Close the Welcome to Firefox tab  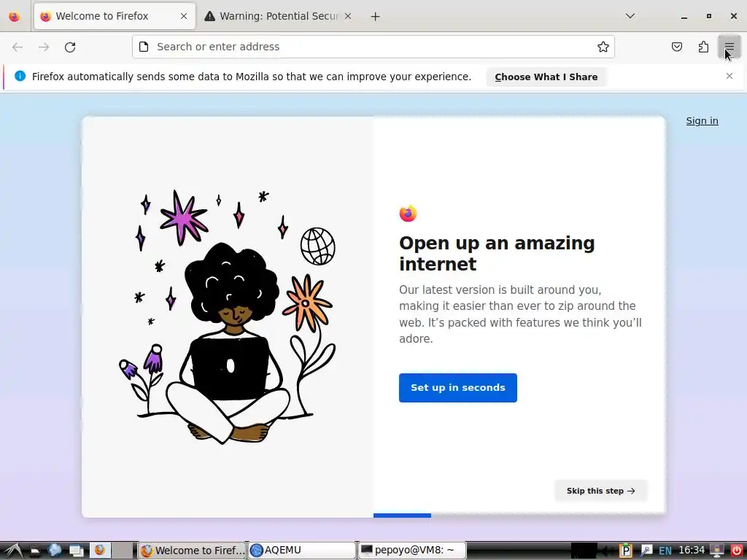(183, 16)
